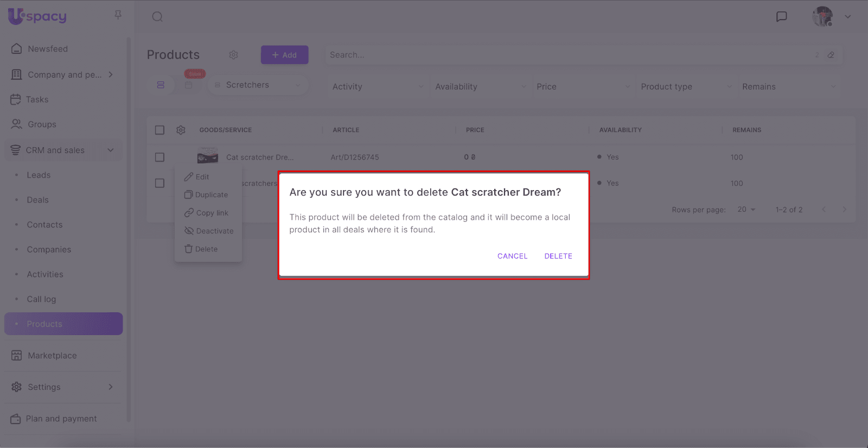Click the Products settings gear icon
The image size is (868, 448).
click(x=234, y=55)
